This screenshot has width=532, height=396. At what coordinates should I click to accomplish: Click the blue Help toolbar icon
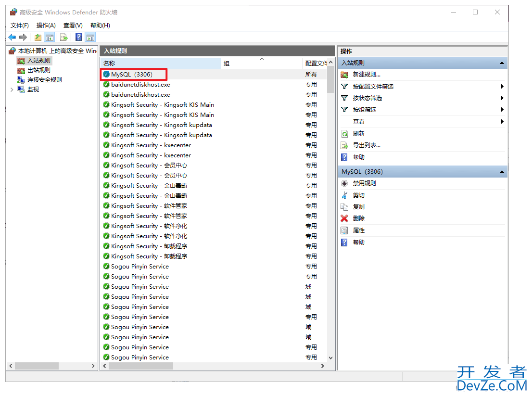point(79,38)
